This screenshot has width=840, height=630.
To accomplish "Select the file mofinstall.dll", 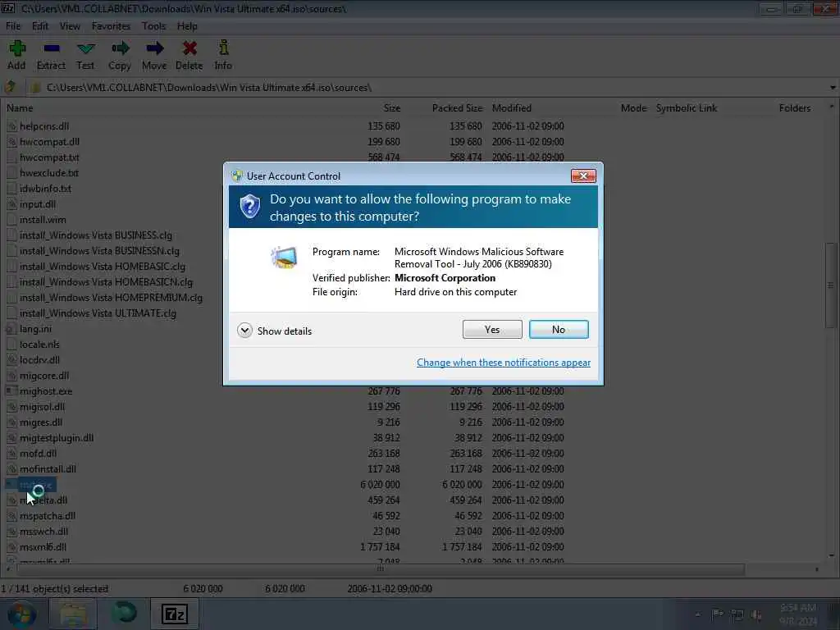I will 48,468.
